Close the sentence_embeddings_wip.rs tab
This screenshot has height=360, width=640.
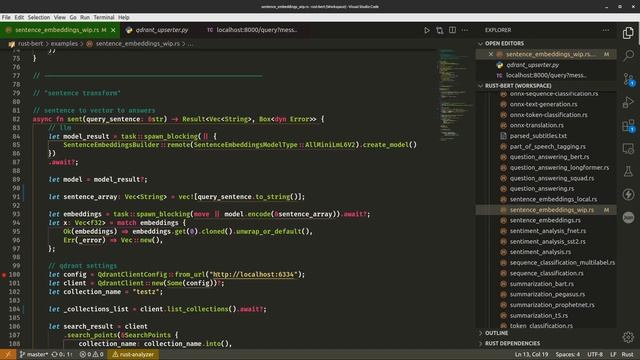[x=113, y=30]
